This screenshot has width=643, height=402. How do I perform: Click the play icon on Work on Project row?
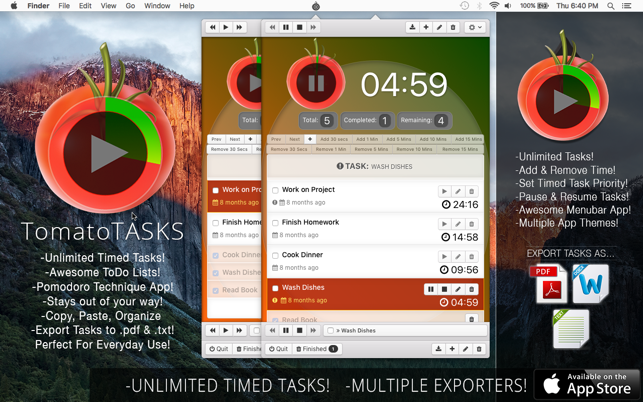point(444,191)
